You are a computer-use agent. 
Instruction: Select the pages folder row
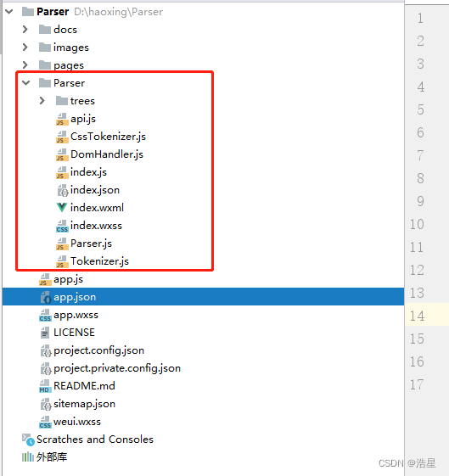[203, 65]
